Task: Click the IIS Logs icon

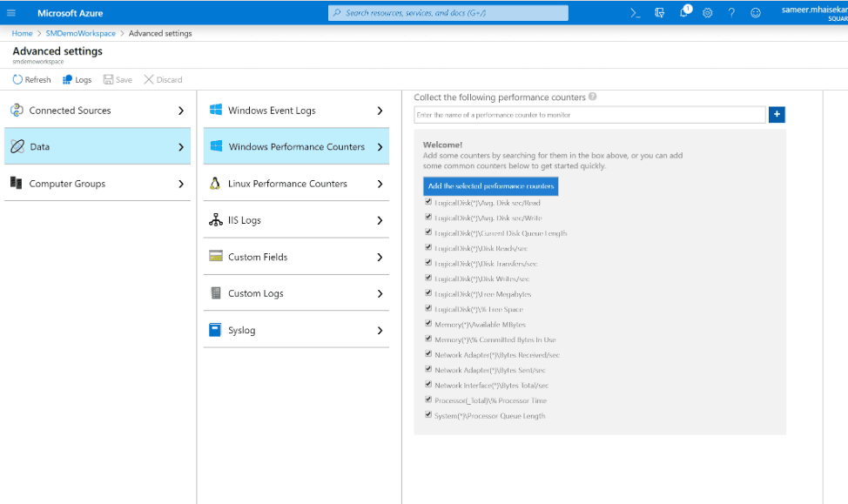Action: tap(216, 220)
